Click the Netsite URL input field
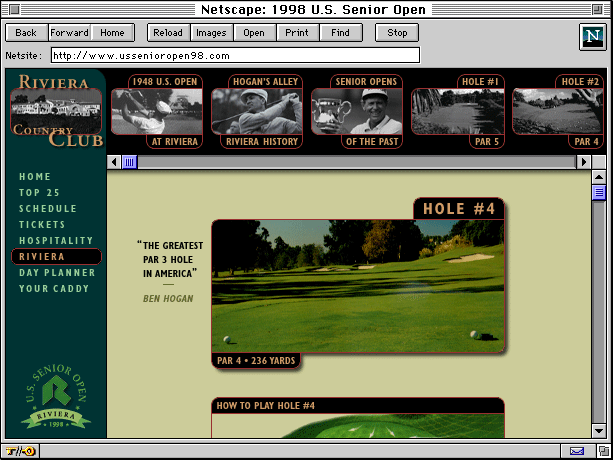This screenshot has width=613, height=460. click(235, 55)
